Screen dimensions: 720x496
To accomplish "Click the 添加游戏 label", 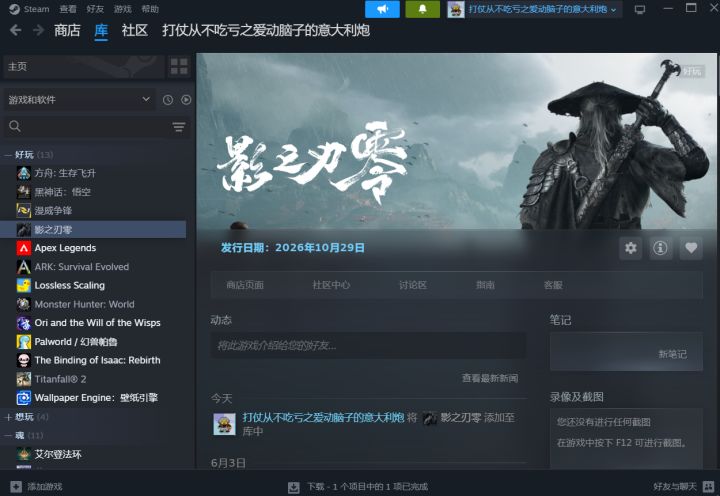I will 45,486.
